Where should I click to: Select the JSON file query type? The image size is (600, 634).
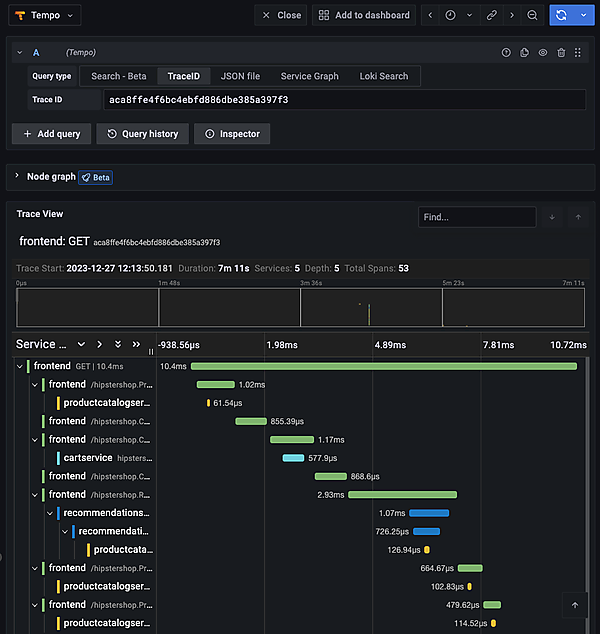coord(240,76)
